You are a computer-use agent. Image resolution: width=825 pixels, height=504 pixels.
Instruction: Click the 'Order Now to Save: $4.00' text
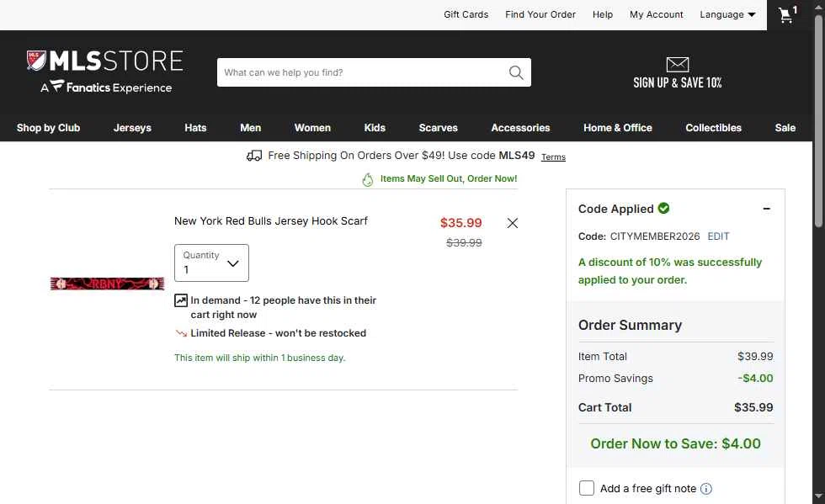click(x=675, y=443)
